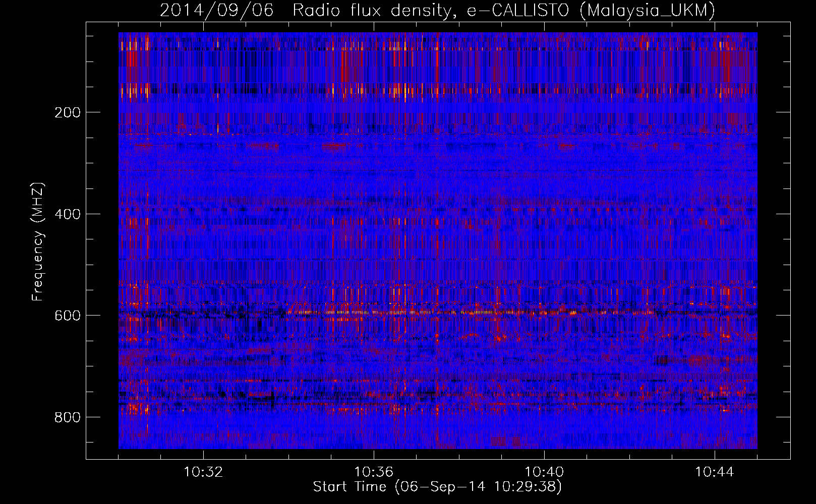Click the 200 frequency tick label
Viewport: 816px width, 504px height.
(x=67, y=112)
